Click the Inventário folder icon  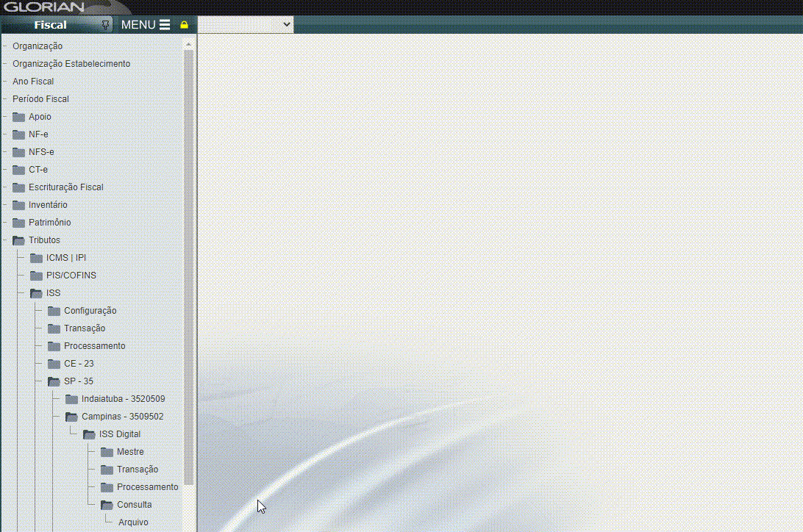click(18, 205)
